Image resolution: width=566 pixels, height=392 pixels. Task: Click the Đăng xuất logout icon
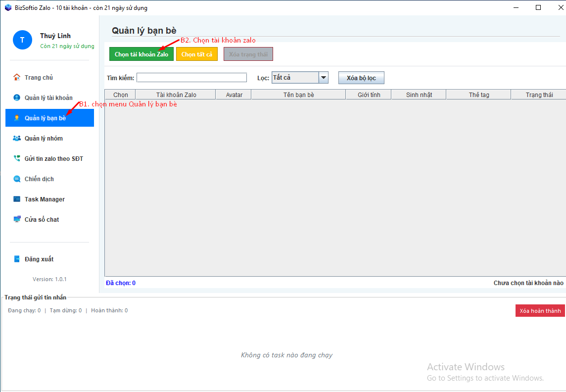coord(17,259)
